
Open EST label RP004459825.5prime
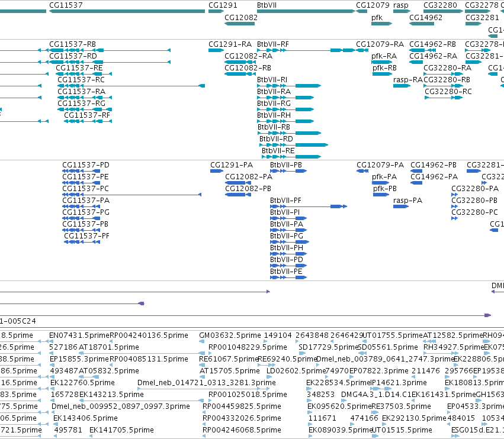tap(242, 406)
